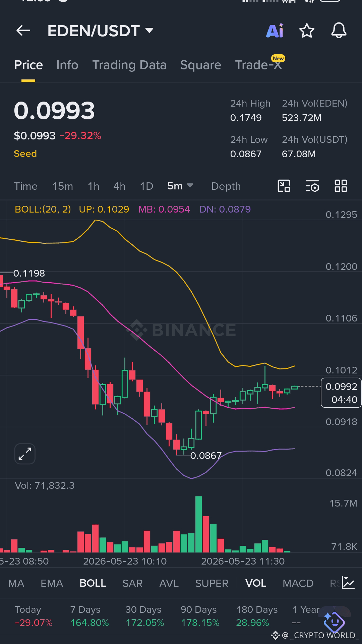Toggle the VOL sub-indicator

[256, 583]
